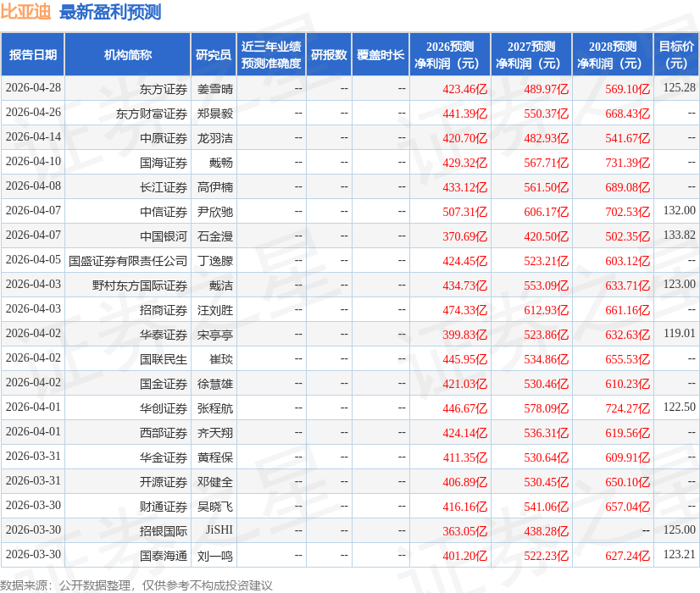Viewport: 700px width, 593px height.
Task: Click analyst name 邓健全
Action: coord(215,482)
